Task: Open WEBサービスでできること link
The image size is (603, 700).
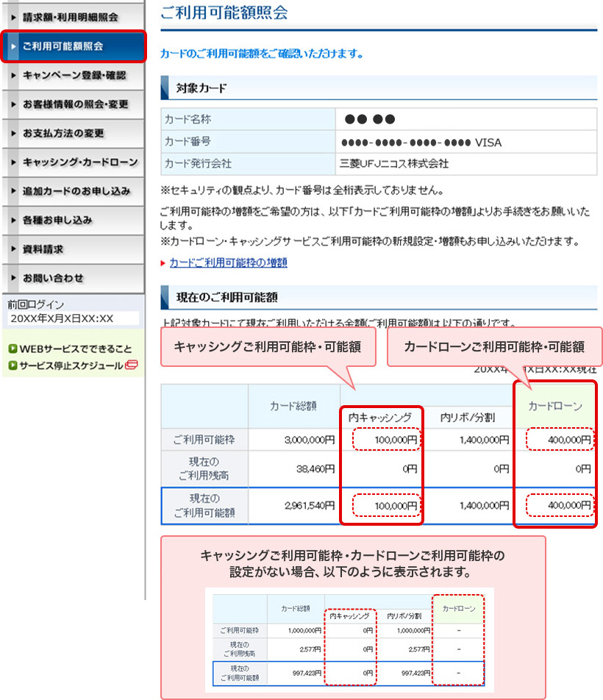Action: 75,349
